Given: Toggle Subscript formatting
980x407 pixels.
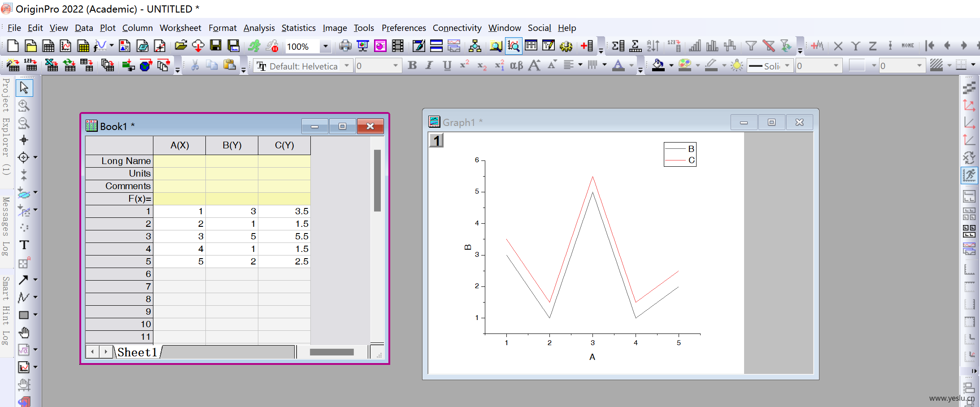Looking at the screenshot, I should tap(482, 65).
